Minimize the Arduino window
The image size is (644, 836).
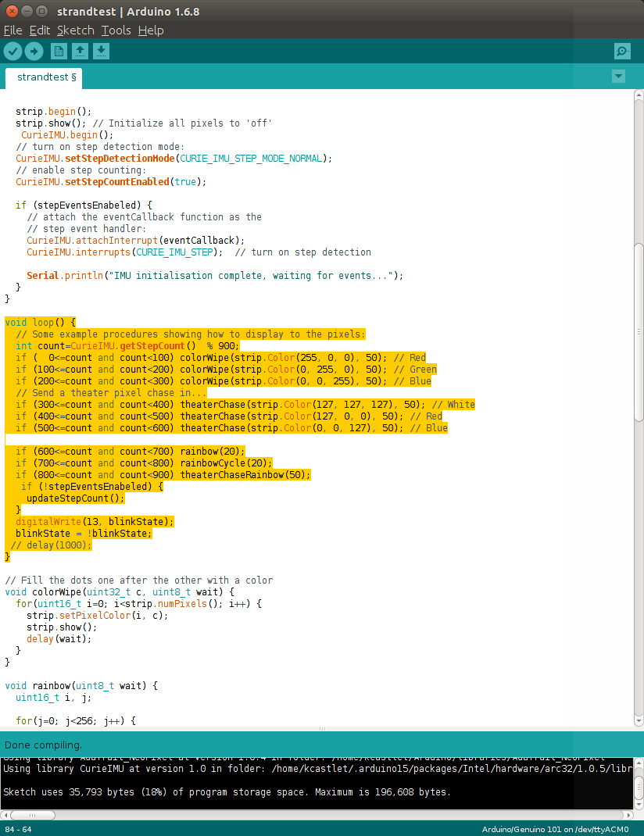pyautogui.click(x=26, y=11)
